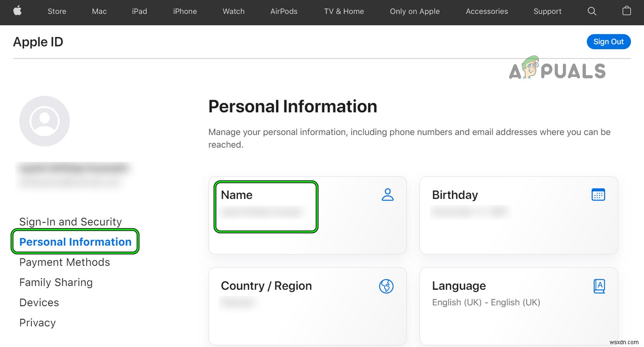Click the calendar icon on the Birthday card

(598, 194)
